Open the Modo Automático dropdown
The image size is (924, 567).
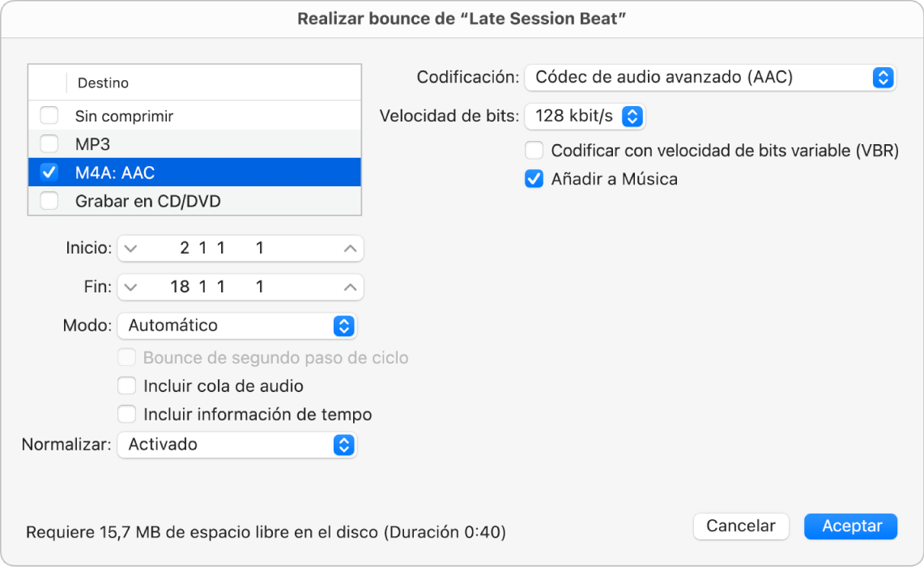point(235,326)
